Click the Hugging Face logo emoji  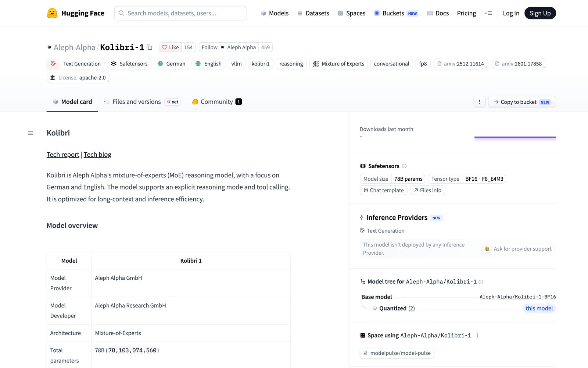pos(52,13)
